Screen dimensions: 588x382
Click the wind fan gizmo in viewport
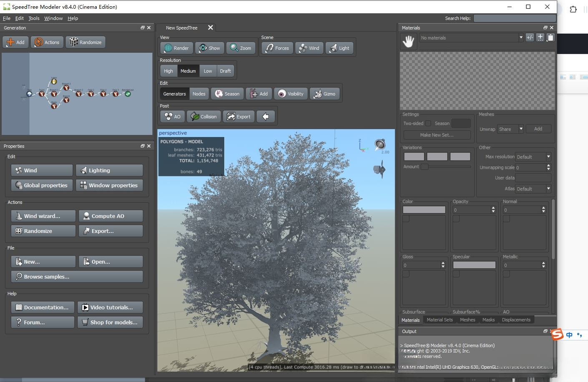[379, 169]
